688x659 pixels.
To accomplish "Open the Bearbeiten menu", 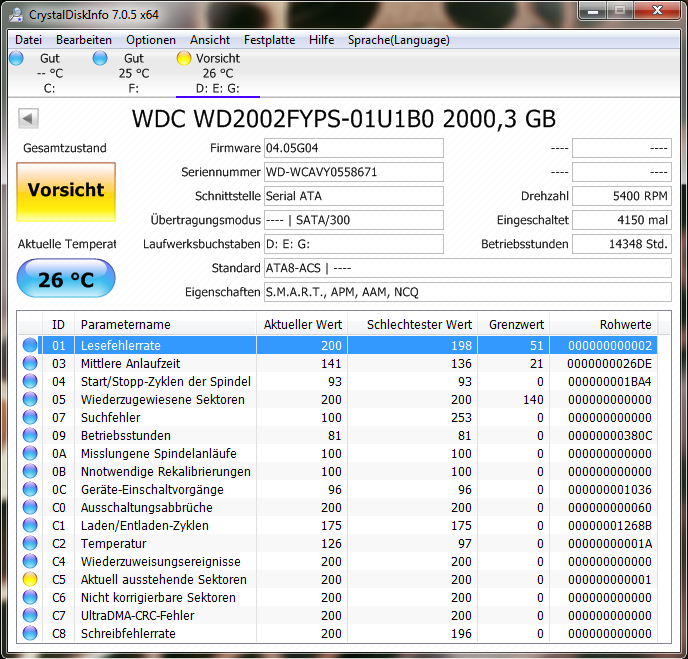I will (x=84, y=40).
